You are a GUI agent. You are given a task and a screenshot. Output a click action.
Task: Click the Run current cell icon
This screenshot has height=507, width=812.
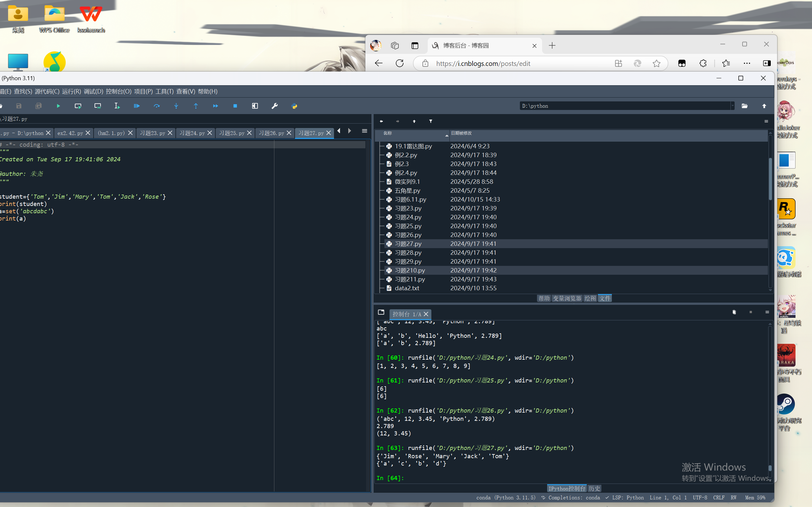coord(78,106)
